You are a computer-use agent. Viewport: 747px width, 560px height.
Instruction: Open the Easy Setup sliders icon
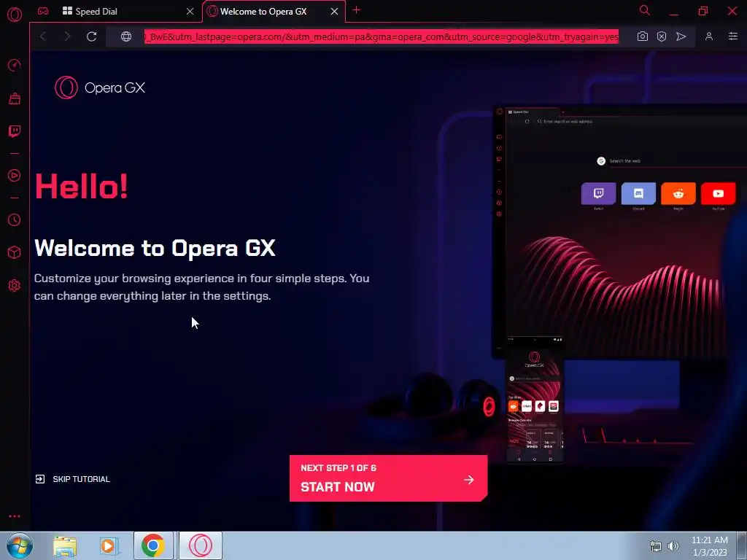pos(732,36)
